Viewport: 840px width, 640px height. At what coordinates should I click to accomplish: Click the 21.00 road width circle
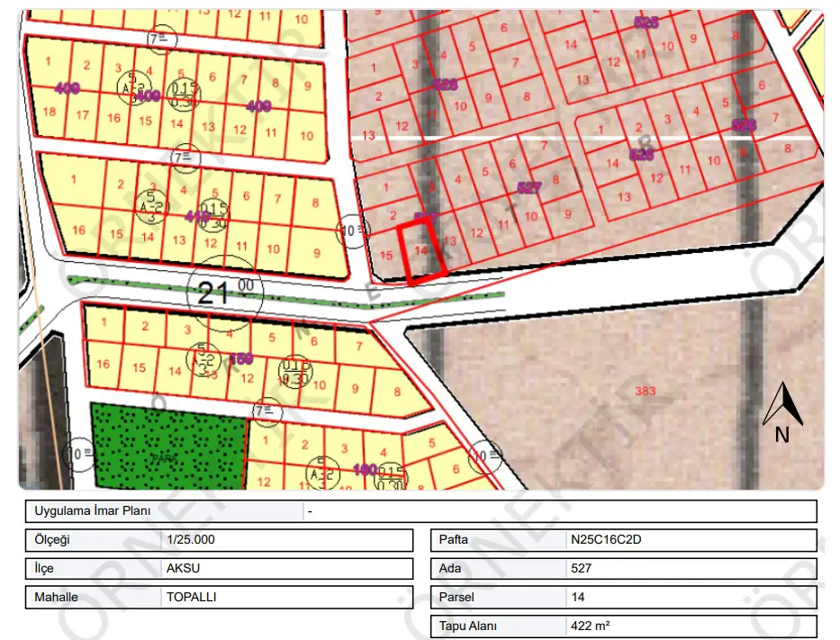point(225,293)
